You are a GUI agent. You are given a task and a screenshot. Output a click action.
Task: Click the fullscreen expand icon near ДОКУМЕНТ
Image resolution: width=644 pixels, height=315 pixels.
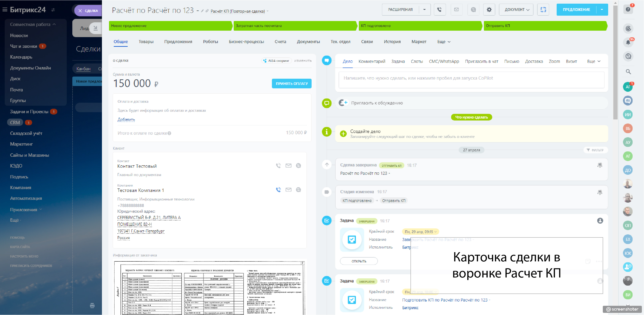(x=543, y=9)
